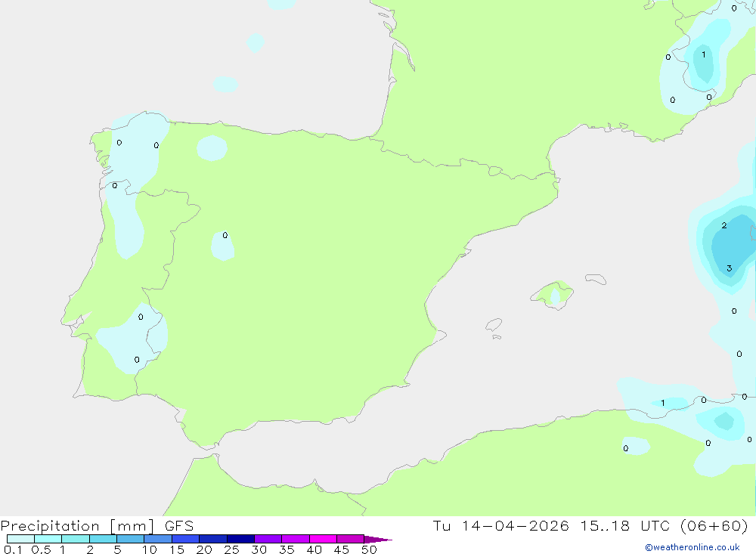Select the 40–45 mm magenta legend swatch

pyautogui.click(x=323, y=539)
